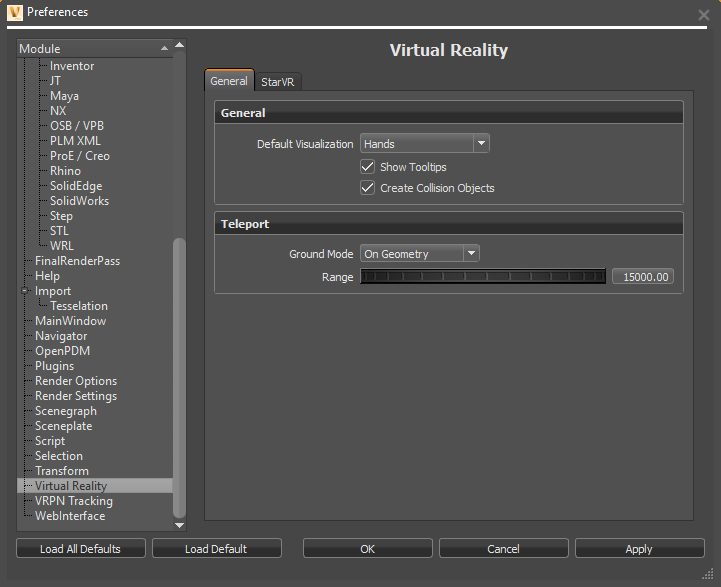
Task: Select JT in the module tree
Action: tap(55, 81)
